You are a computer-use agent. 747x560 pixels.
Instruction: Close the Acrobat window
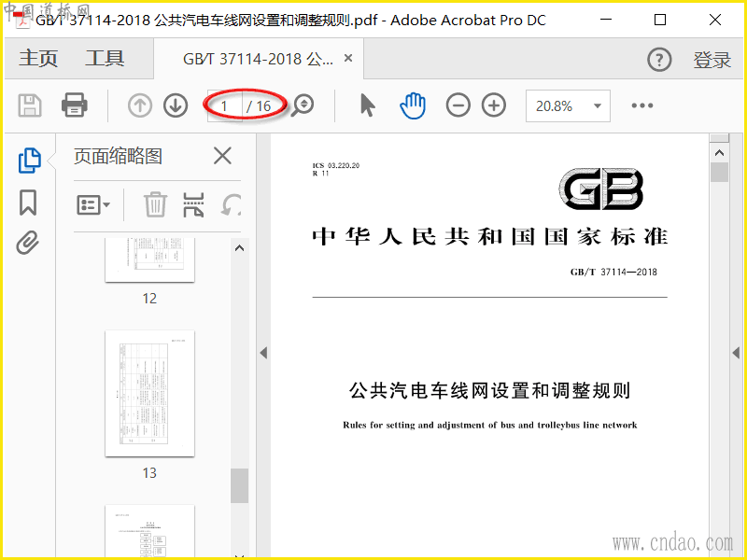[x=715, y=20]
